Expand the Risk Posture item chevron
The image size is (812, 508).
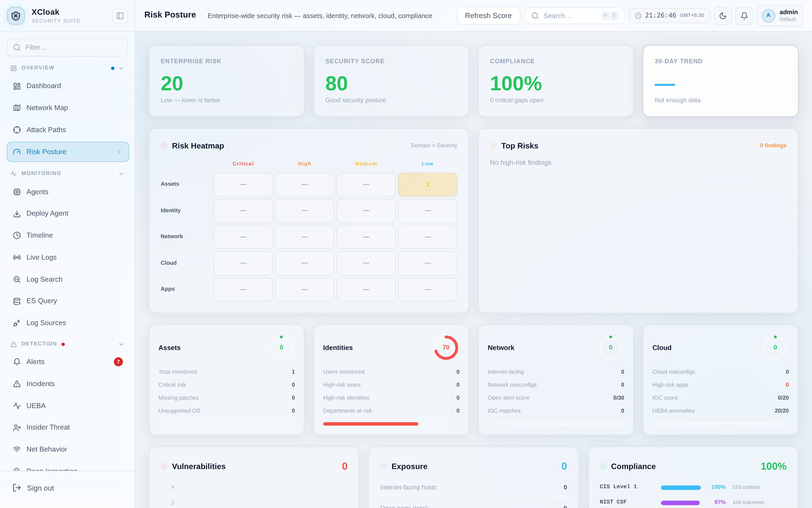click(x=120, y=152)
